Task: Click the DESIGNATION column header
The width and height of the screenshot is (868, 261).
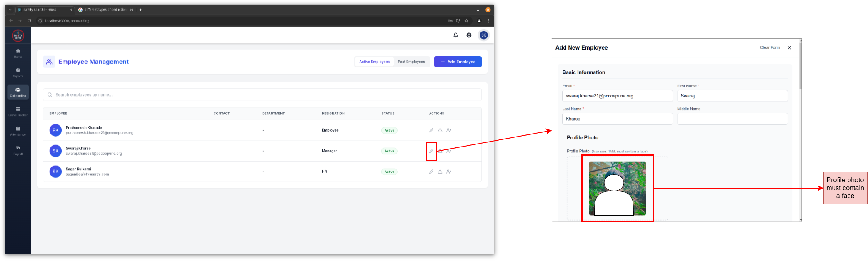Action: (333, 114)
